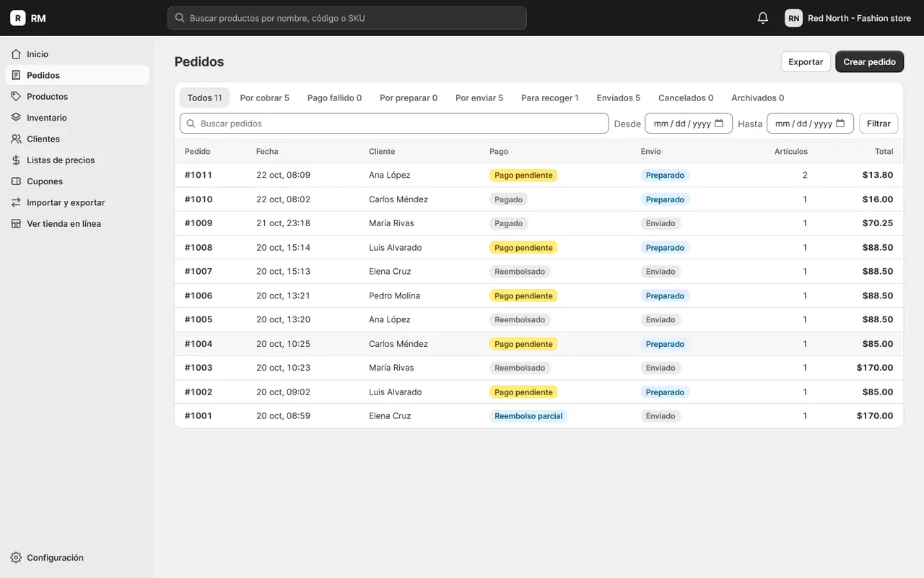Click the Listas de precios dollar icon
924x578 pixels.
16,160
